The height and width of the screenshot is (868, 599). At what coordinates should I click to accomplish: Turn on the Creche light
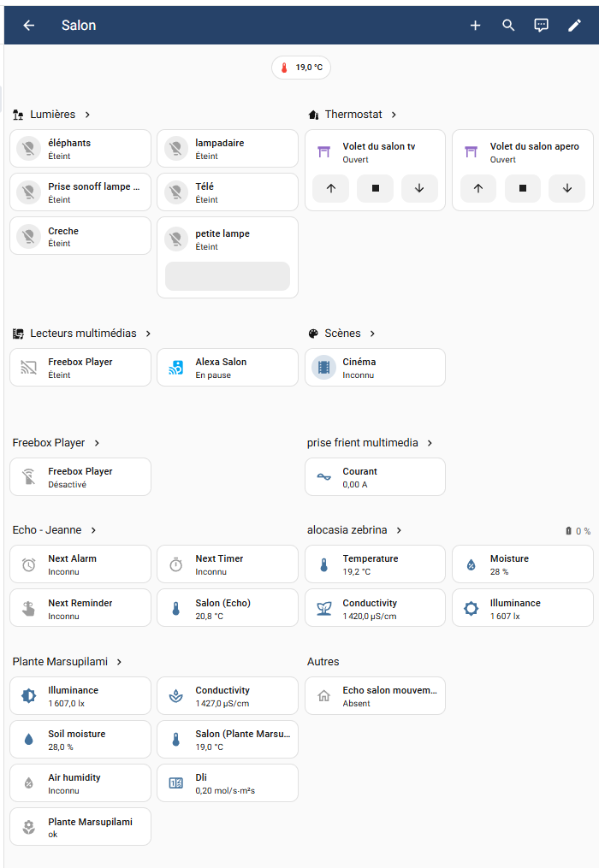[29, 237]
